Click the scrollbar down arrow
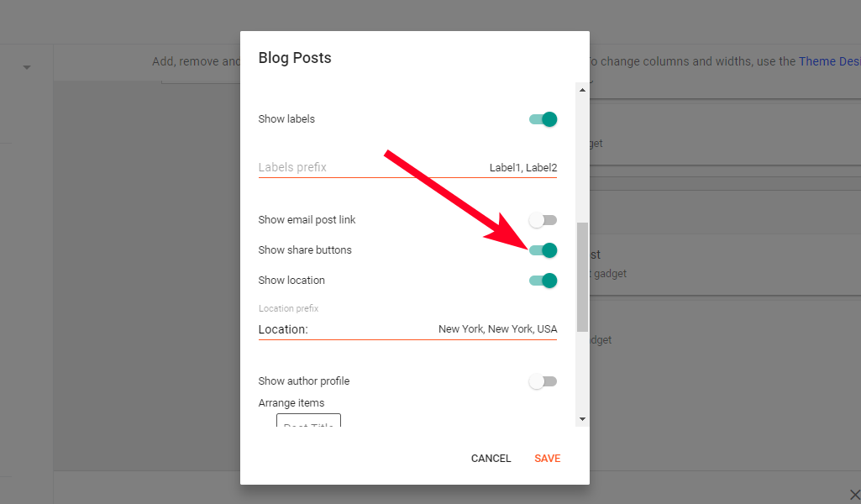 pyautogui.click(x=580, y=418)
